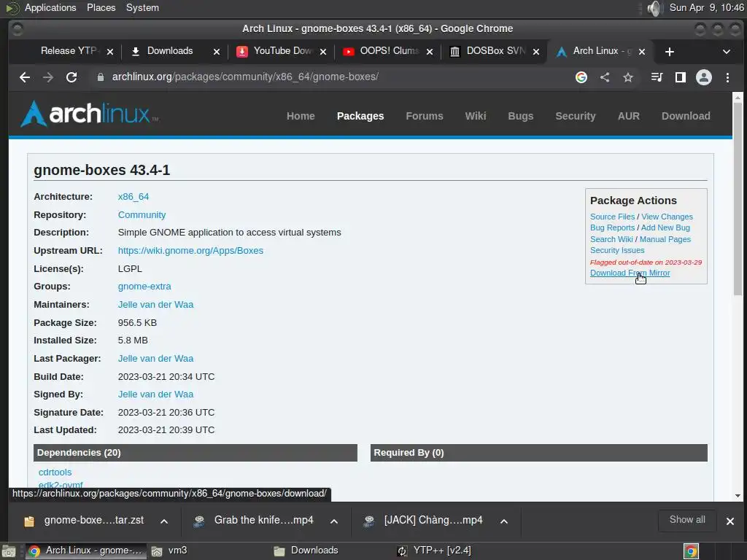747x560 pixels.
Task: Open the Grab the knife mp4 download
Action: (x=253, y=521)
